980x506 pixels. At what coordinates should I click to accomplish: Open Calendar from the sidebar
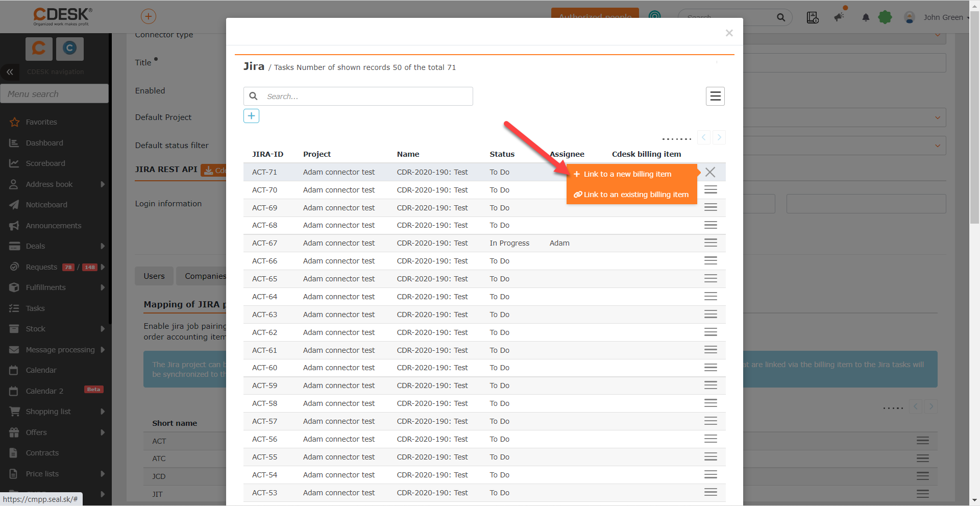pyautogui.click(x=41, y=370)
